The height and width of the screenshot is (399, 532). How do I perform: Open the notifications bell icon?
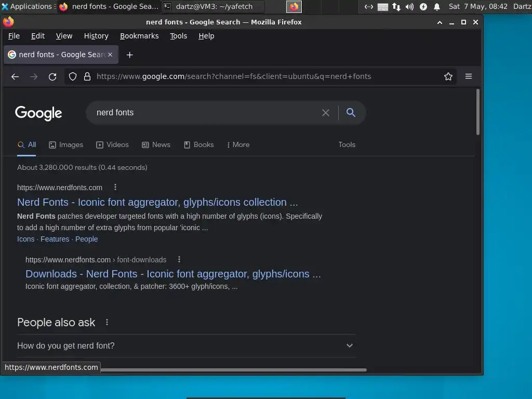pyautogui.click(x=437, y=6)
